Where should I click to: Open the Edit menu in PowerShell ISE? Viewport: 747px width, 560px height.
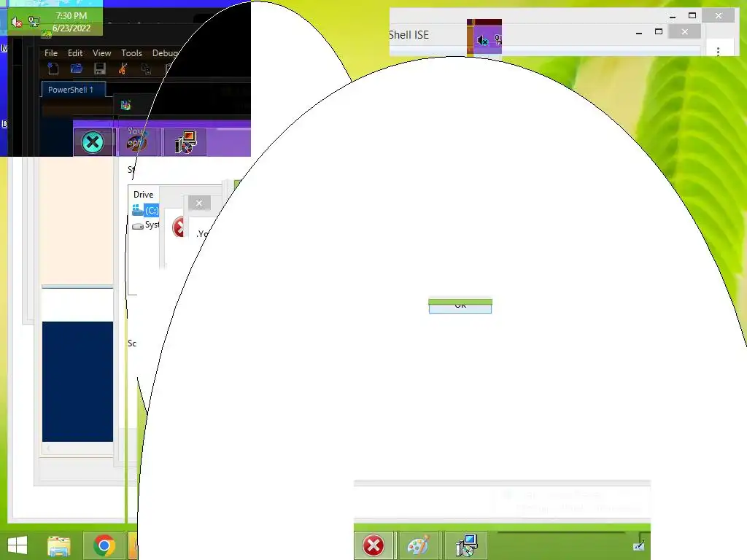click(75, 52)
